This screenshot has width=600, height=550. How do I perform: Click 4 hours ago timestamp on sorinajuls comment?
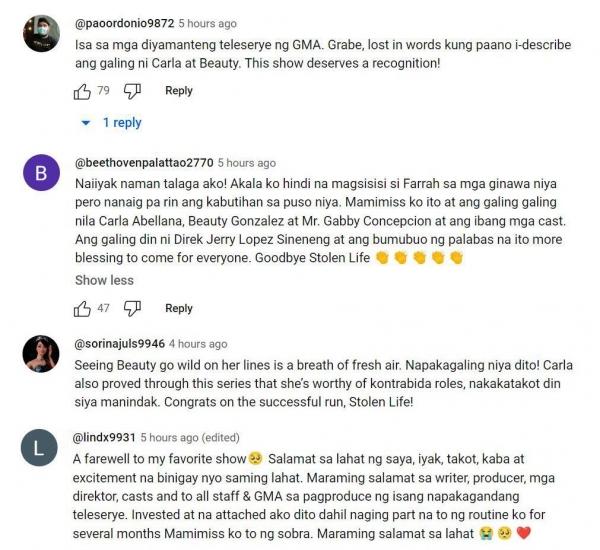click(198, 344)
